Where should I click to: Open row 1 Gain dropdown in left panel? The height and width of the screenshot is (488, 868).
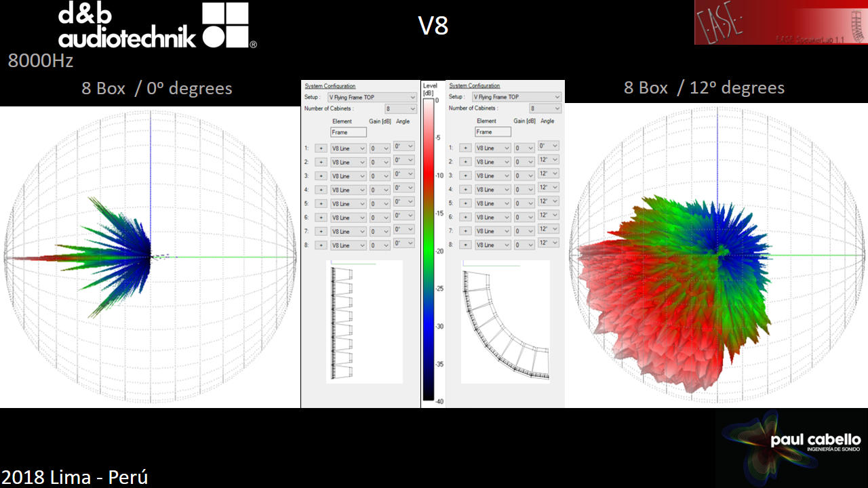pos(380,148)
